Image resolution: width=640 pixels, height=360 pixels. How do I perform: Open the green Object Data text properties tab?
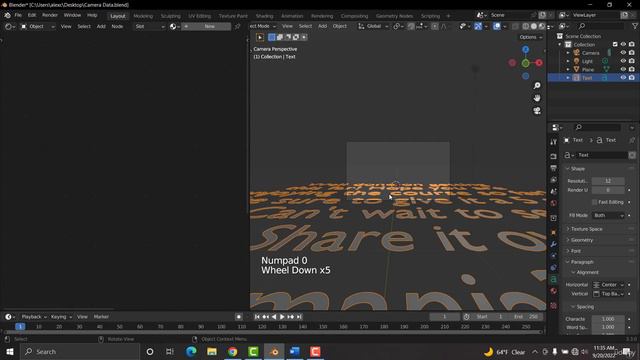[553, 279]
